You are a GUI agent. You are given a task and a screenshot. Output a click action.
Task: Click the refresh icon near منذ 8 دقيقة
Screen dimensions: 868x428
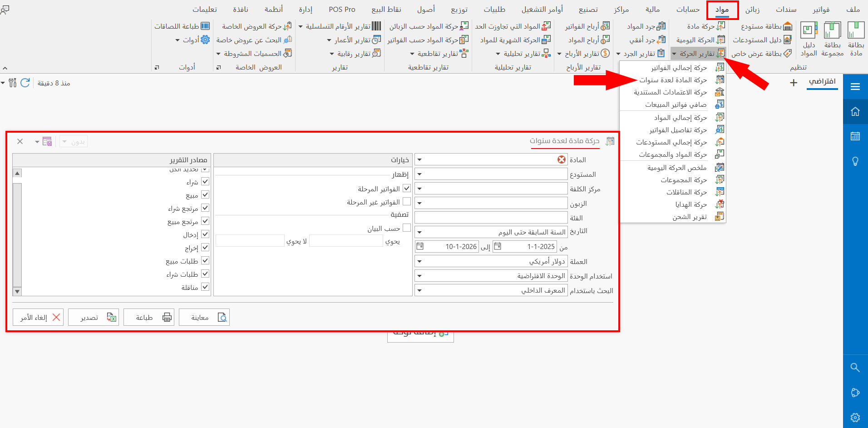click(25, 83)
